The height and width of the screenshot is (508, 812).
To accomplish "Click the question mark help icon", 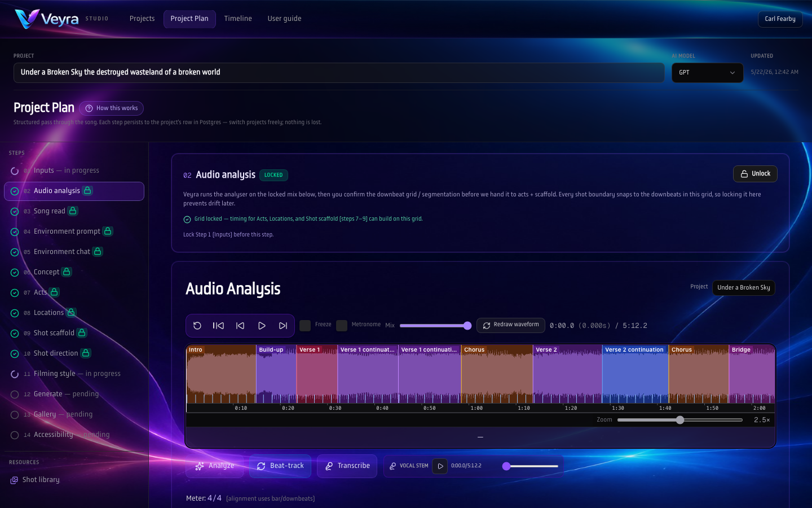I will (89, 108).
